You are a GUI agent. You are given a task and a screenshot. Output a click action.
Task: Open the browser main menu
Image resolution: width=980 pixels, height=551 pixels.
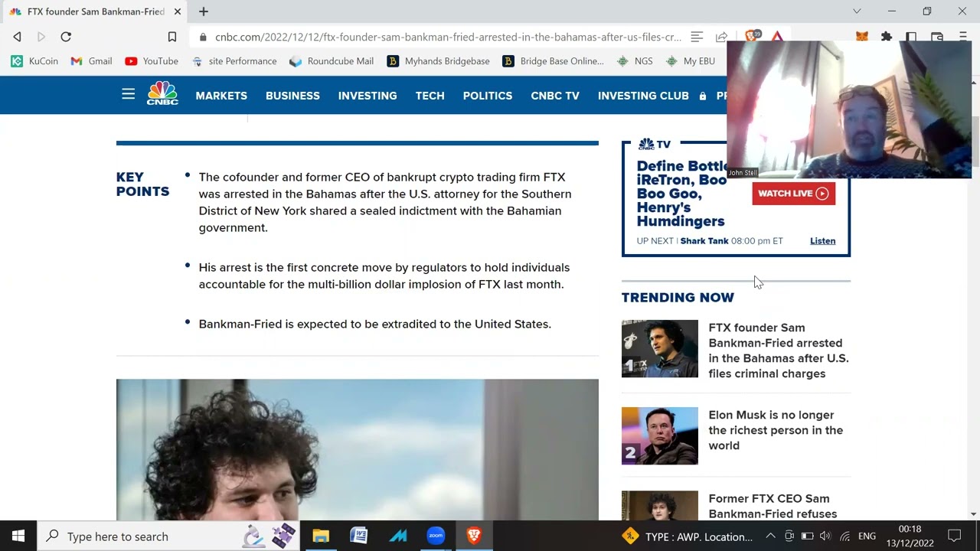tap(963, 37)
